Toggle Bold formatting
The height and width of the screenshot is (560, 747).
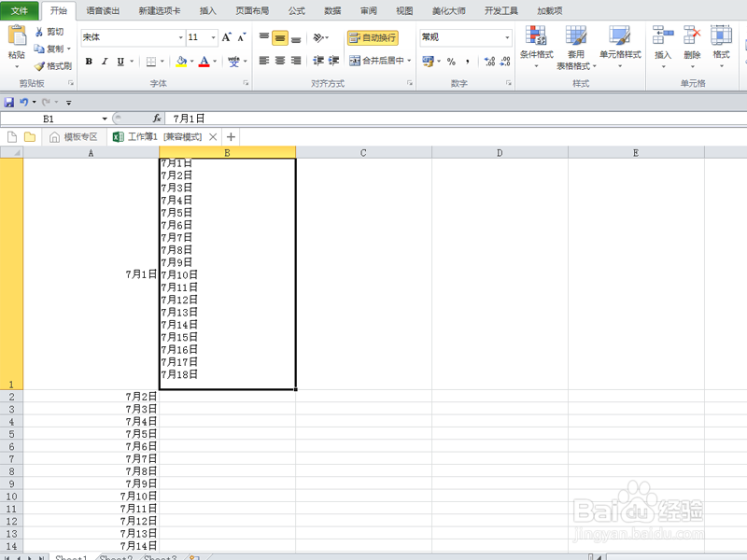tap(89, 62)
